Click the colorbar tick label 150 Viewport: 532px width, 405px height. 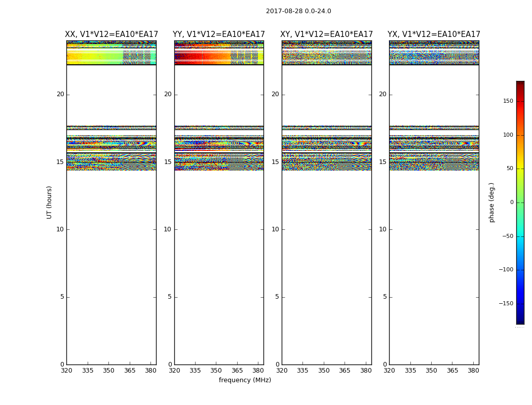pos(508,101)
